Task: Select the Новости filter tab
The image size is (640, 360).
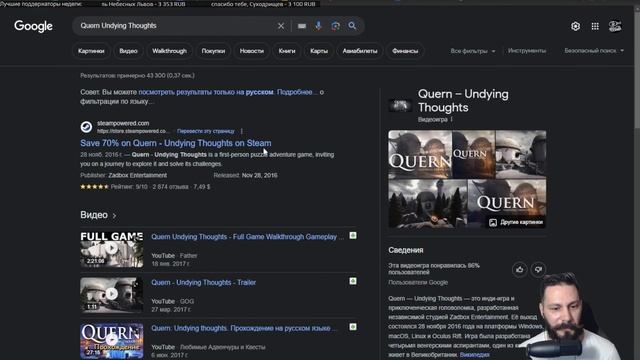Action: click(x=251, y=51)
